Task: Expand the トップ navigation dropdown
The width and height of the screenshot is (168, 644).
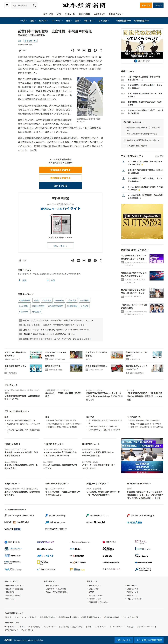Action: 23,21
